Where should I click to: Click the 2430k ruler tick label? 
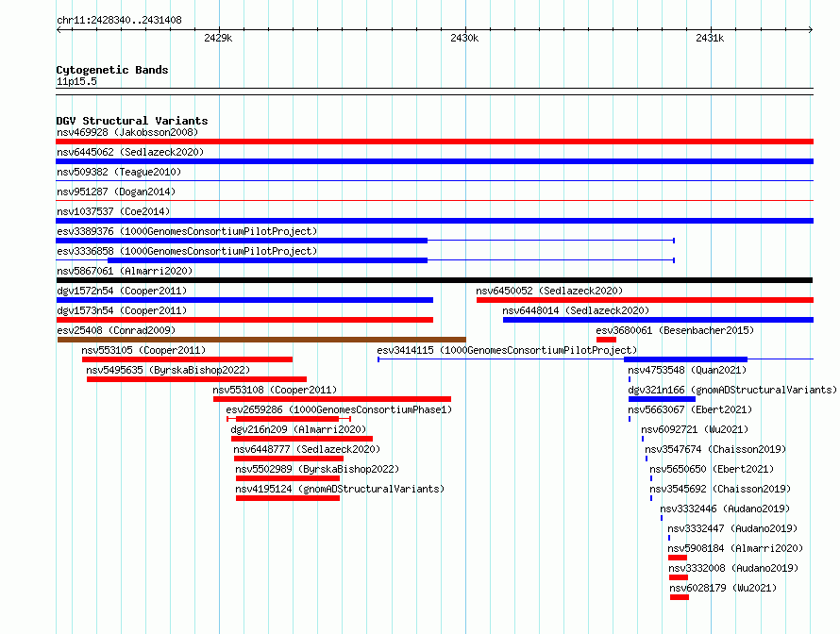(x=464, y=38)
